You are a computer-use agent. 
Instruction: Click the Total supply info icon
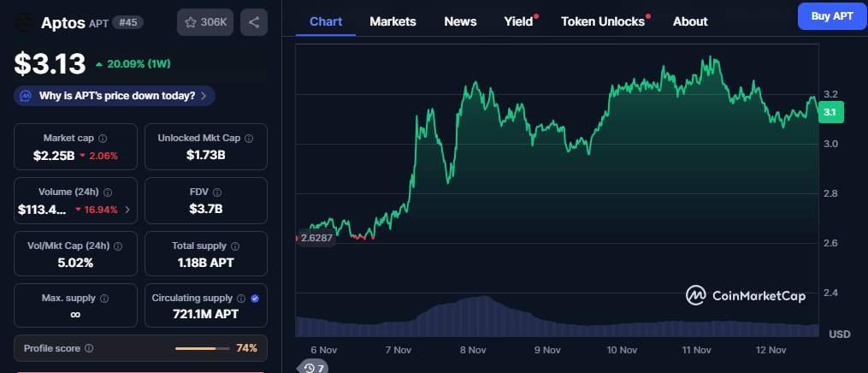point(234,246)
